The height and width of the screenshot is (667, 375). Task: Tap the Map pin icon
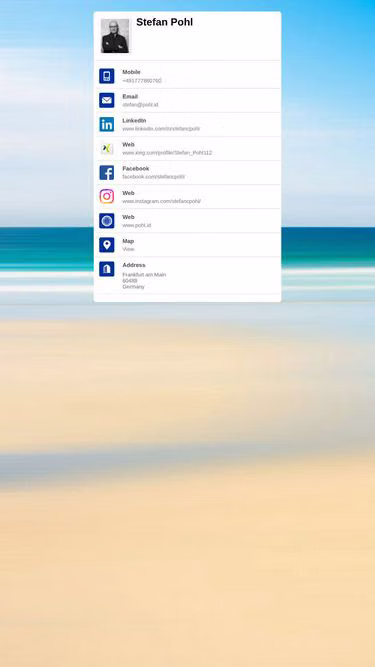pyautogui.click(x=107, y=245)
